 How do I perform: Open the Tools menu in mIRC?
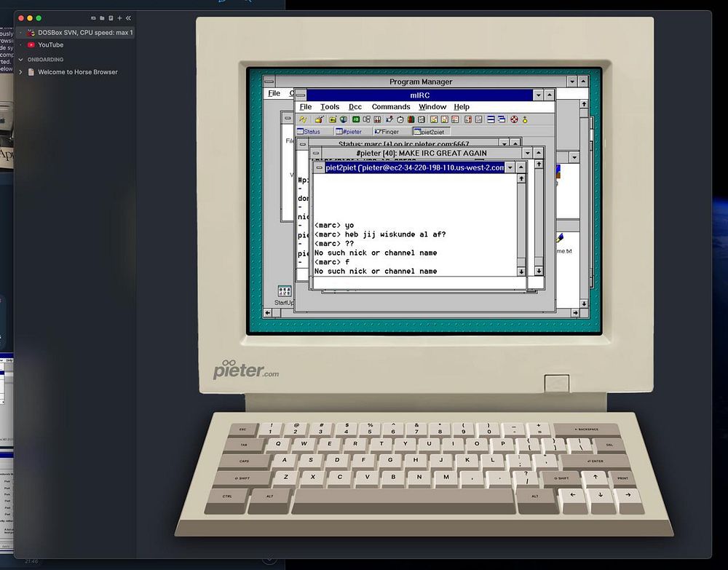[x=330, y=107]
